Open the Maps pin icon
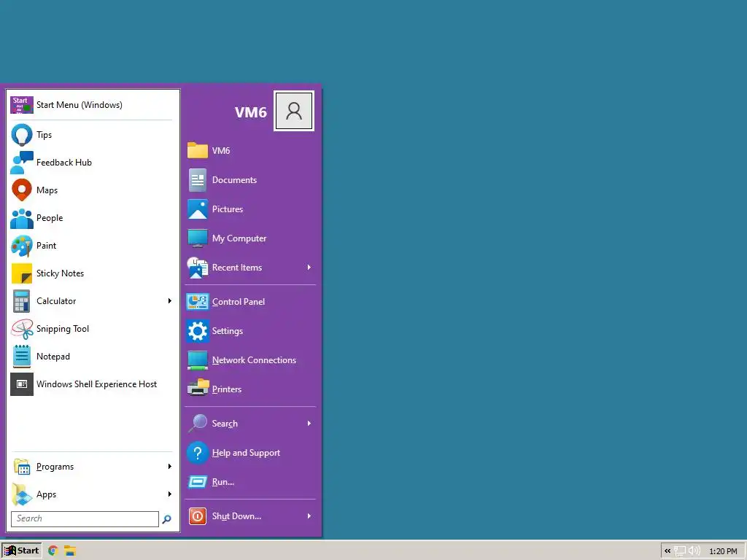747x560 pixels. (x=22, y=190)
